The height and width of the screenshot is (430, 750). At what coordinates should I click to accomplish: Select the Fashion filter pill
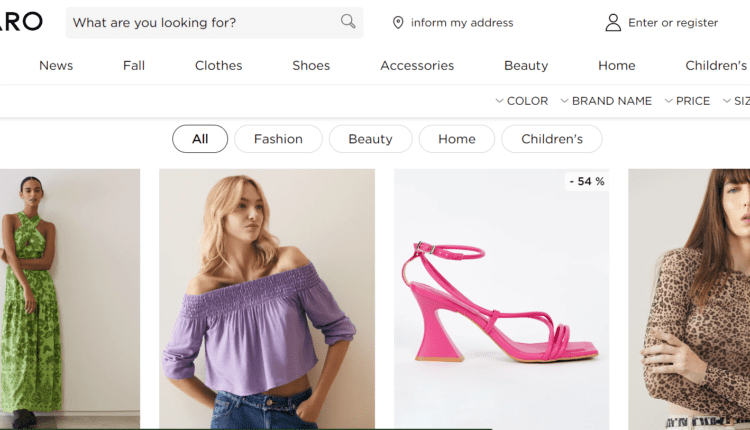pos(278,139)
